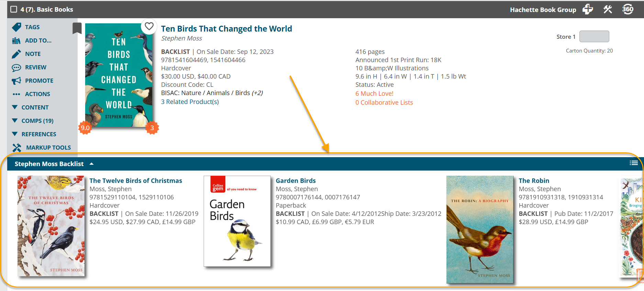Click ISBN 9781541604469, 1541604466 text

(203, 60)
